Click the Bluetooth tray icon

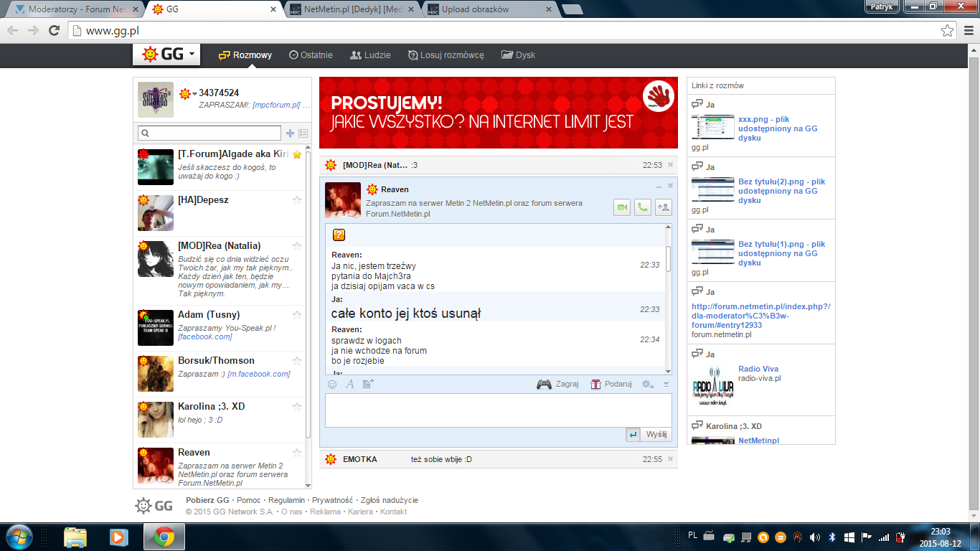(832, 537)
